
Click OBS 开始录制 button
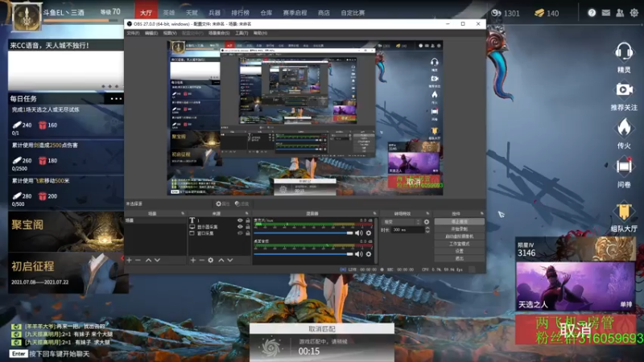(x=459, y=229)
